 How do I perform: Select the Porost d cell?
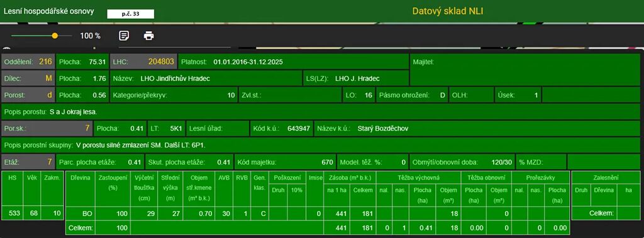pyautogui.click(x=28, y=95)
